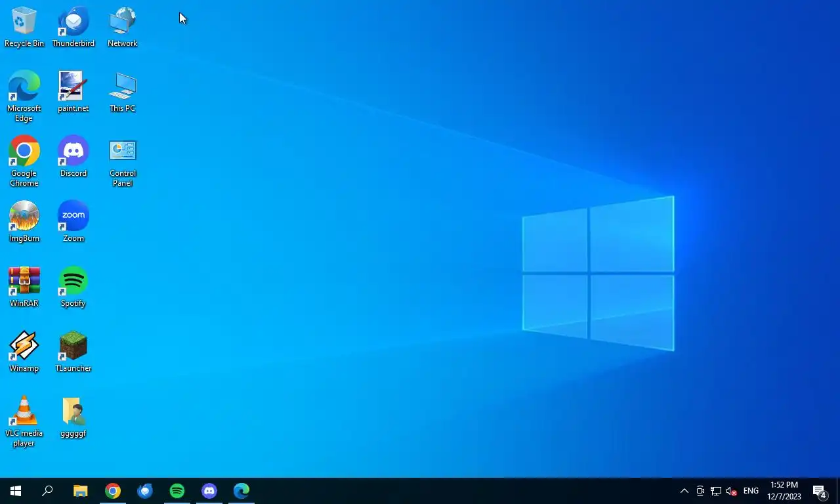
Task: Open File Explorer from the taskbar
Action: 80,491
